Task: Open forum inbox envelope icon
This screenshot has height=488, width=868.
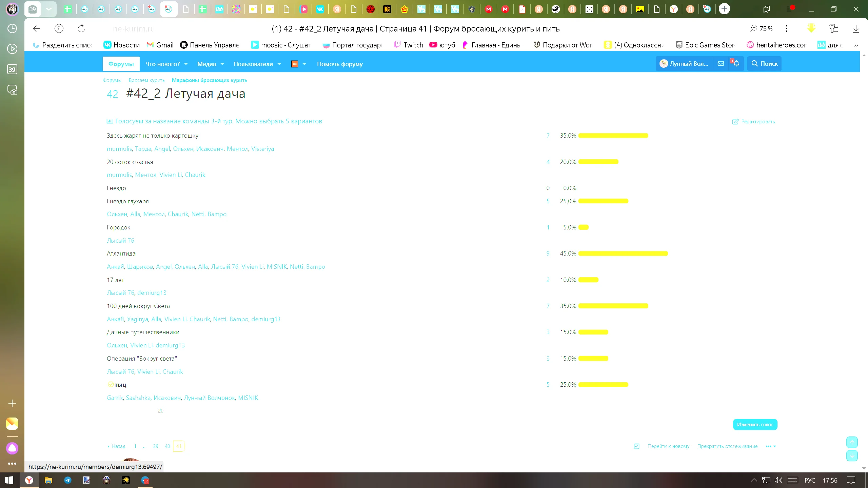Action: 721,63
